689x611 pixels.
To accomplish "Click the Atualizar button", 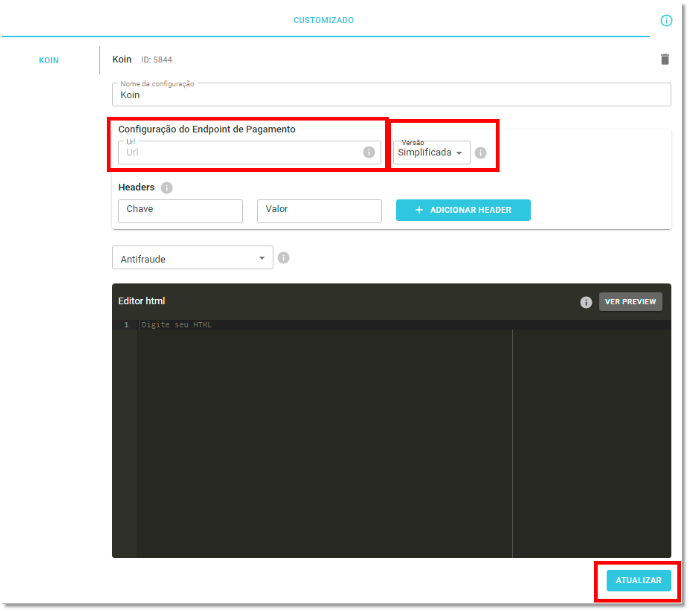I will pos(638,580).
